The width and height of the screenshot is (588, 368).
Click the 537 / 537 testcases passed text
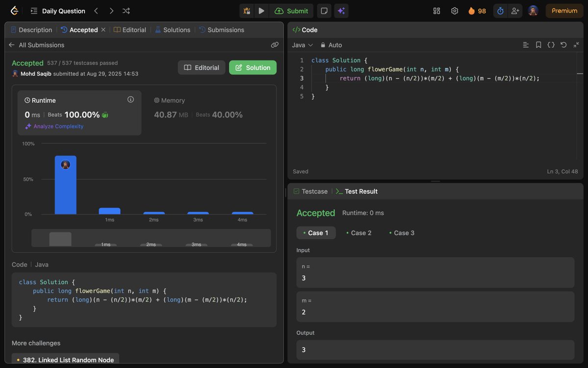82,63
